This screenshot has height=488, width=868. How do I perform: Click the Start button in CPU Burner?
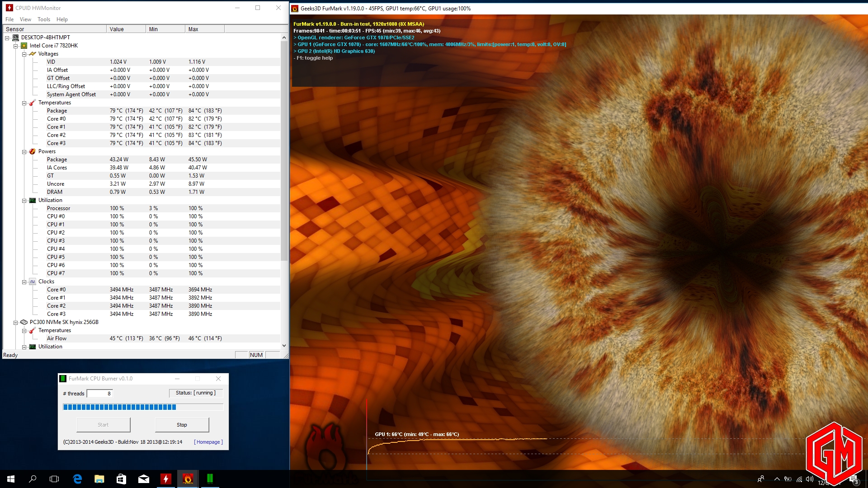(x=103, y=425)
